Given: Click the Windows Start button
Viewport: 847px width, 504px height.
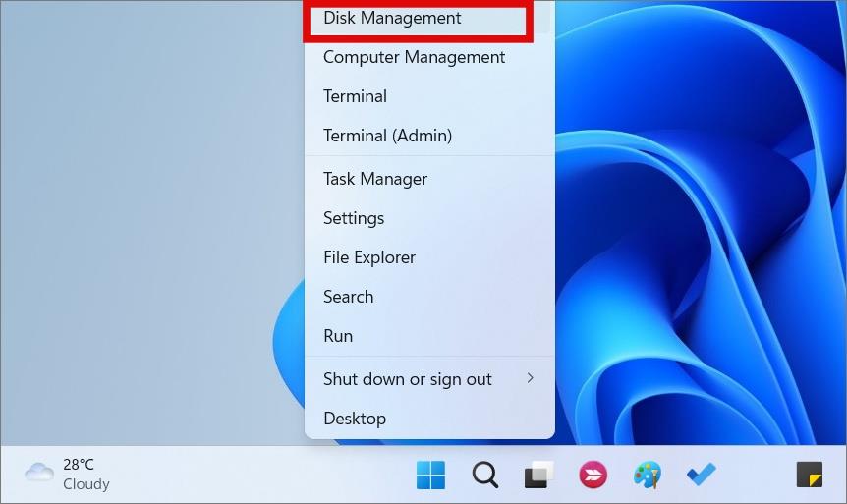Looking at the screenshot, I should click(431, 475).
